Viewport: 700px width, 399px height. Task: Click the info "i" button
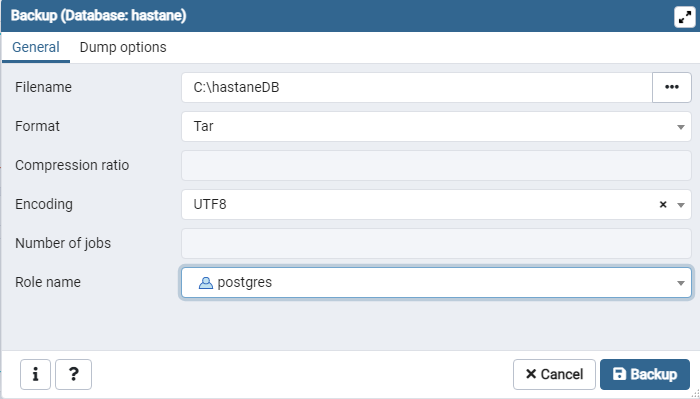pyautogui.click(x=35, y=374)
